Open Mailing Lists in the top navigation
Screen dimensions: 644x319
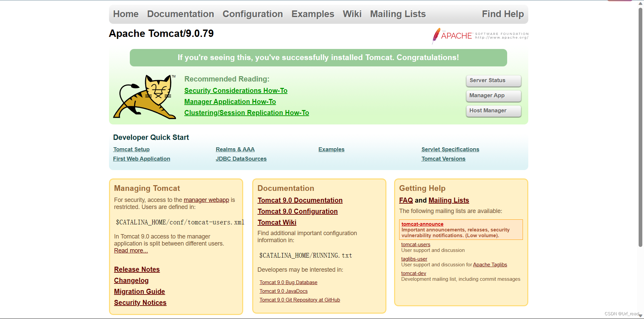click(398, 14)
